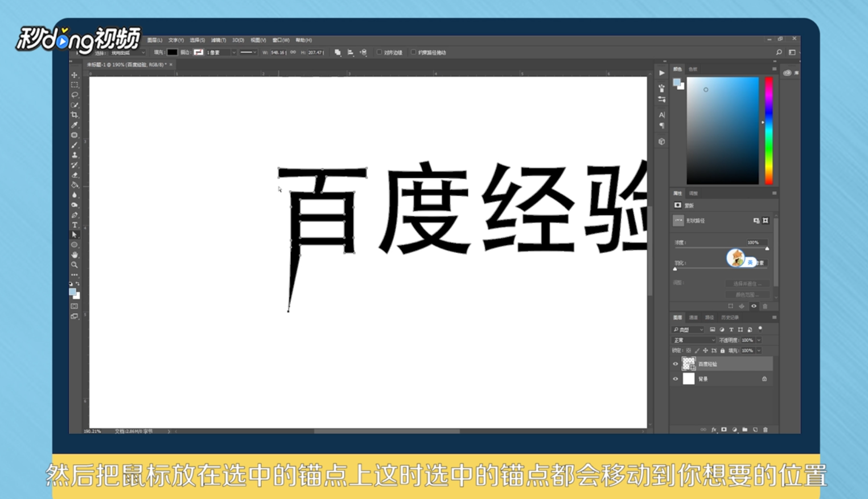Open the 文字(Y) menu
This screenshot has width=868, height=499.
point(176,40)
